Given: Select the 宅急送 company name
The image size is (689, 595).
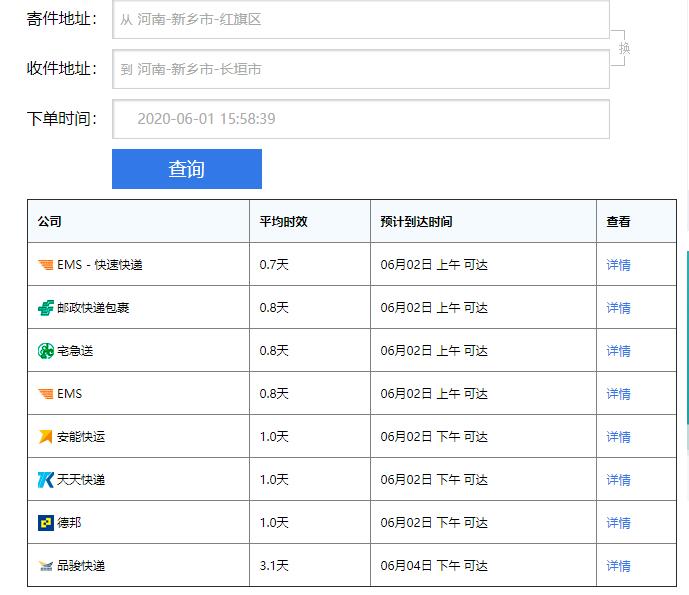Looking at the screenshot, I should click(75, 351).
